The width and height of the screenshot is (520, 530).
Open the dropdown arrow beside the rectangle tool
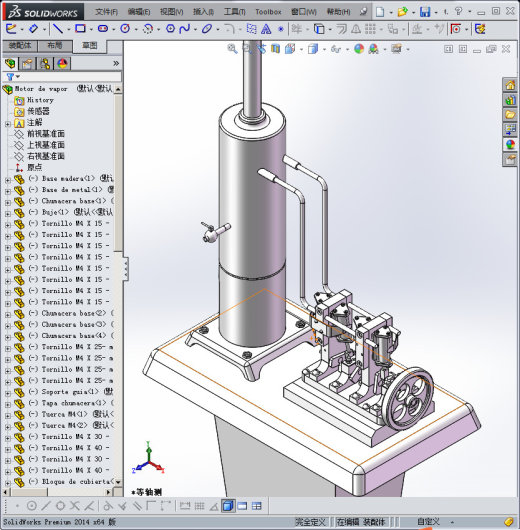point(91,29)
